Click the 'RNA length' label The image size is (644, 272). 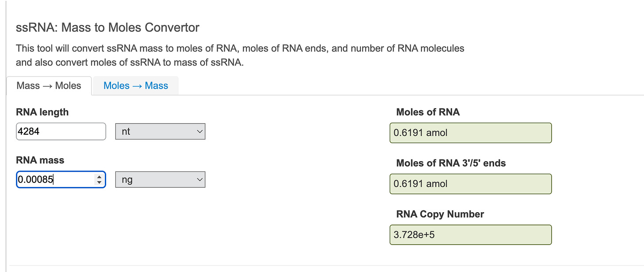[42, 113]
